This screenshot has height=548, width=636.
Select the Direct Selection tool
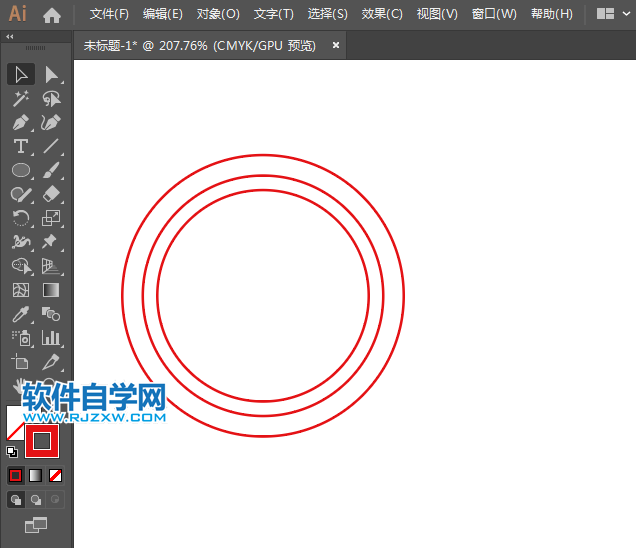[51, 74]
